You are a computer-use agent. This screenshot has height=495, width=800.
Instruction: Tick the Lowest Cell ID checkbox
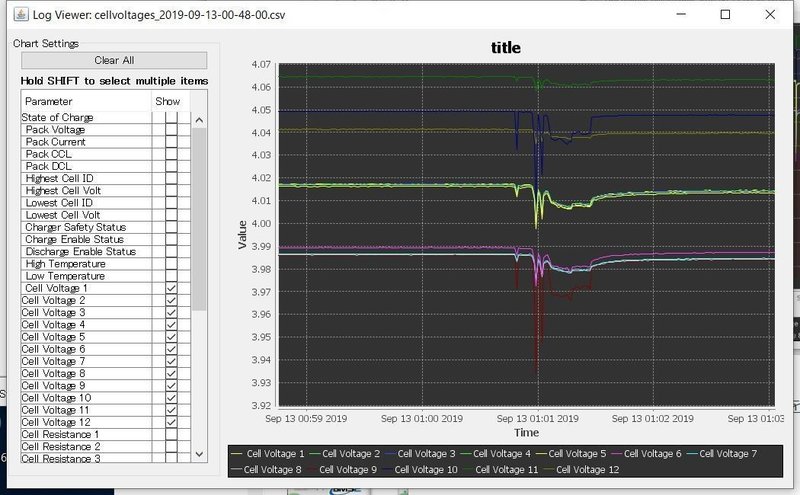171,203
